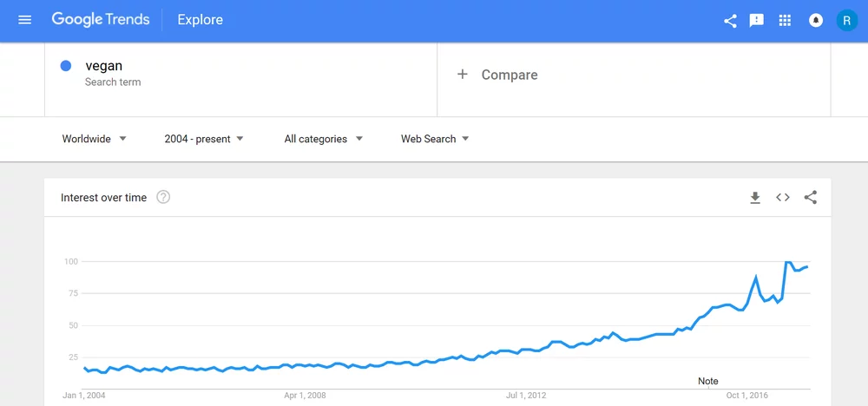Open the notifications bell
The image size is (868, 406).
(816, 21)
